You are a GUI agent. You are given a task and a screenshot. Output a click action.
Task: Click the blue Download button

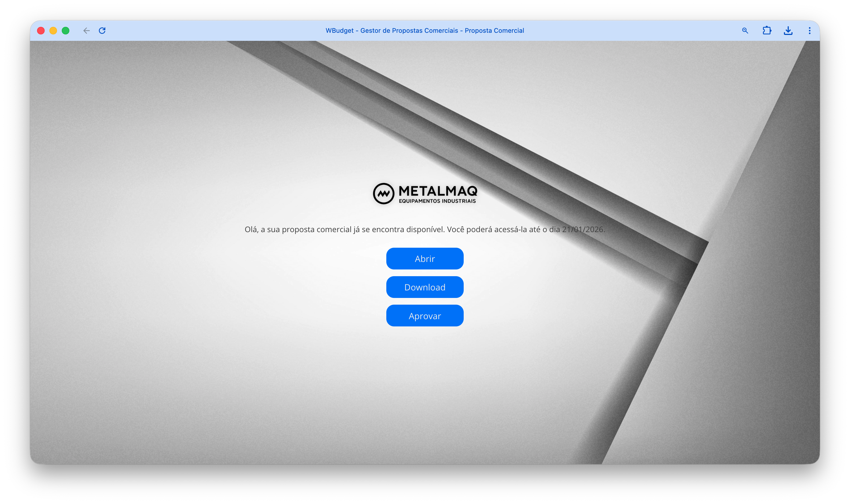[424, 287]
